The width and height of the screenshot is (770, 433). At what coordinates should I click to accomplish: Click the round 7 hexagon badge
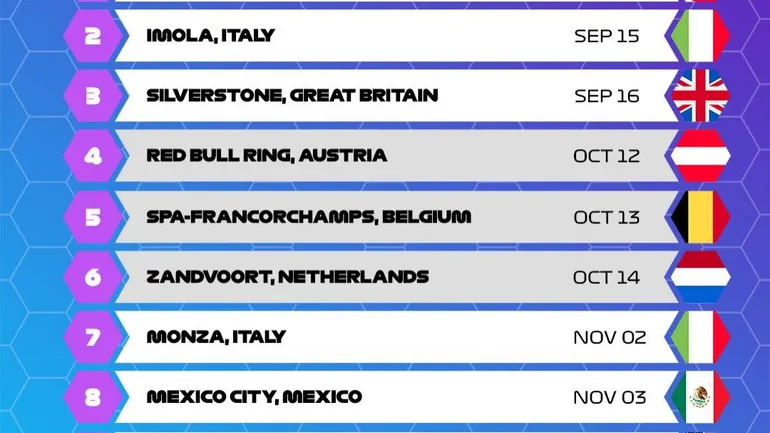coord(93,337)
